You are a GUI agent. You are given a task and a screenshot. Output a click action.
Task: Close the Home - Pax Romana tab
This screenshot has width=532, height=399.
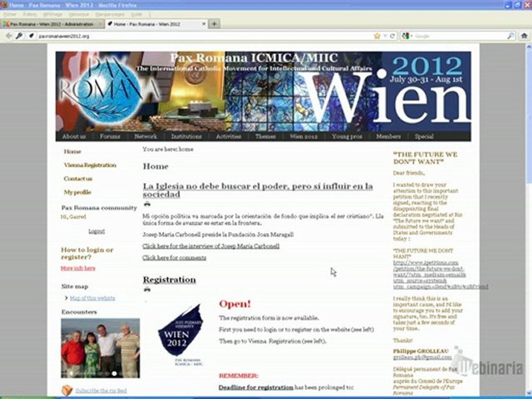[x=204, y=24]
